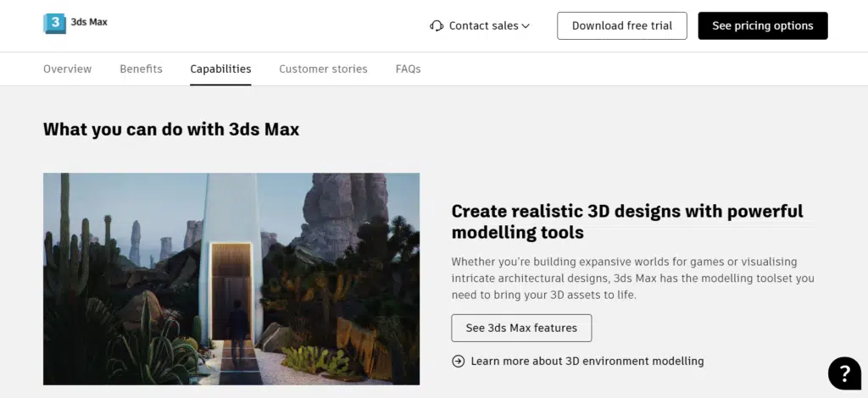Open the Customer stories tab
The image size is (868, 398).
(323, 69)
